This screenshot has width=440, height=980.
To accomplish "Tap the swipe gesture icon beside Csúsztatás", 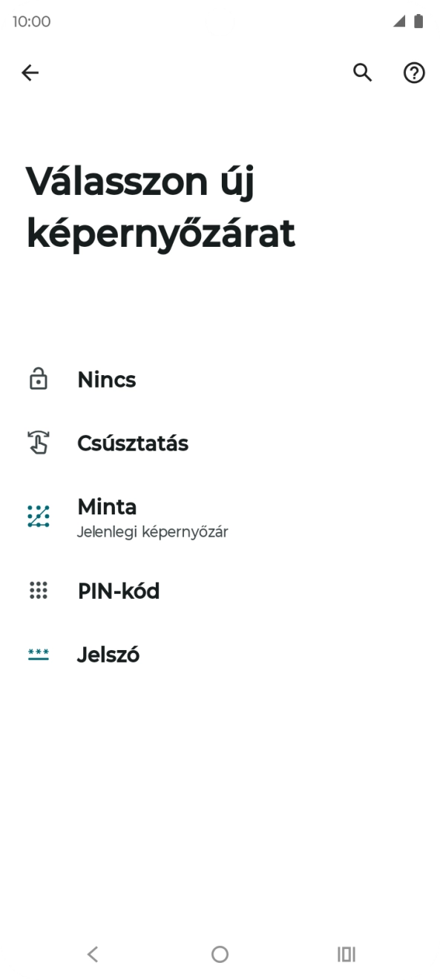I will 39,443.
